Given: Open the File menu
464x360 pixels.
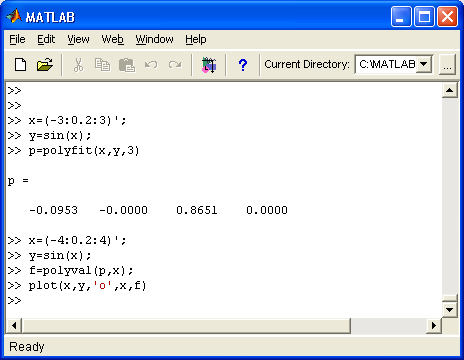Looking at the screenshot, I should tap(17, 39).
